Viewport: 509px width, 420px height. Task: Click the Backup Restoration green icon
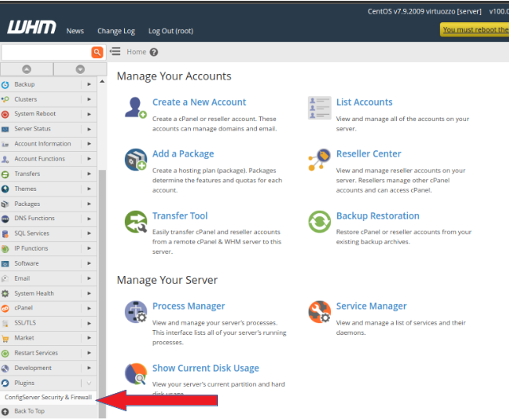click(320, 222)
